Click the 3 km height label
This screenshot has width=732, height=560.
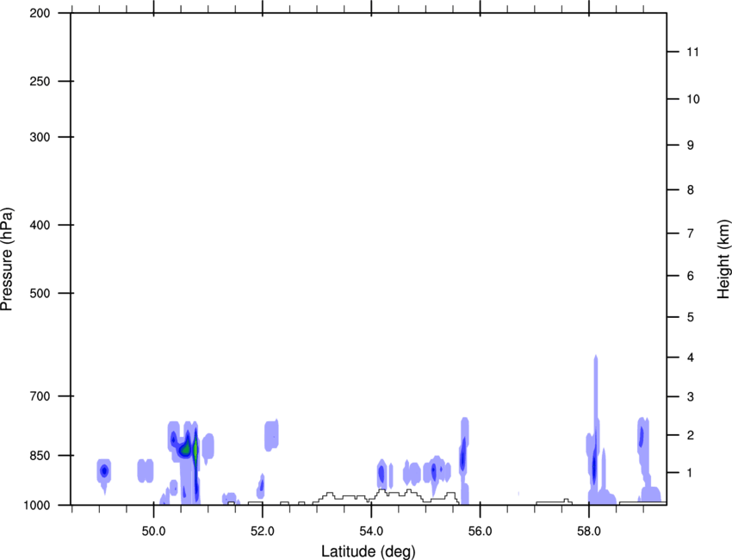691,396
